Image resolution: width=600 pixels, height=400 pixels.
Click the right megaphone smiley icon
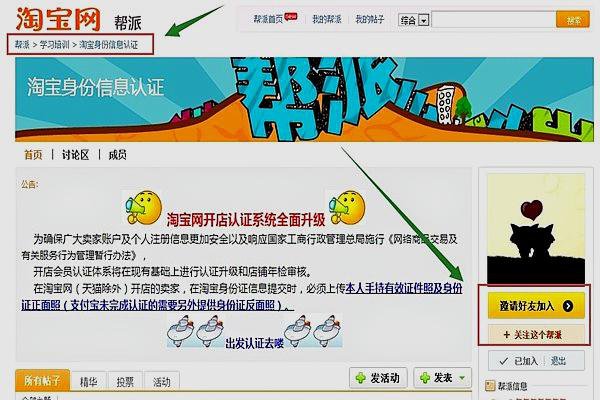tap(351, 207)
